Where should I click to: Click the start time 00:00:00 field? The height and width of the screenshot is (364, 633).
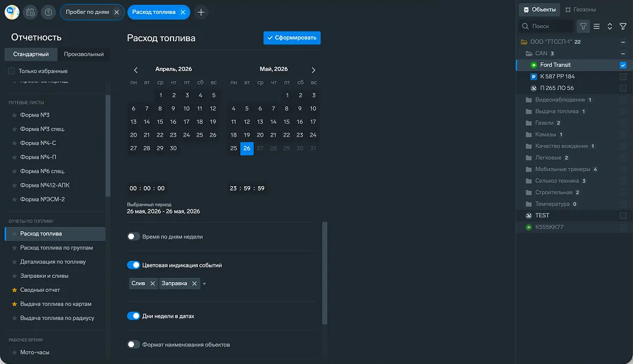(x=147, y=189)
